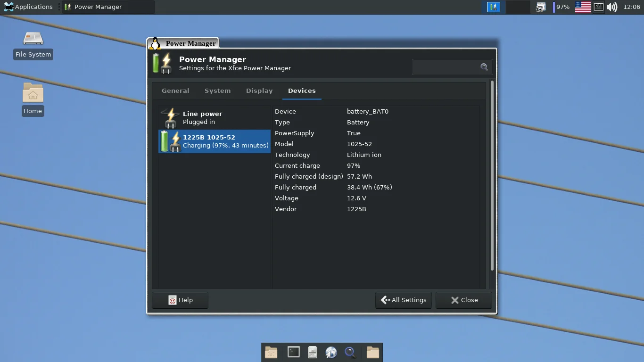Click the Technology row label
Viewport: 644px width, 362px height.
[292, 155]
